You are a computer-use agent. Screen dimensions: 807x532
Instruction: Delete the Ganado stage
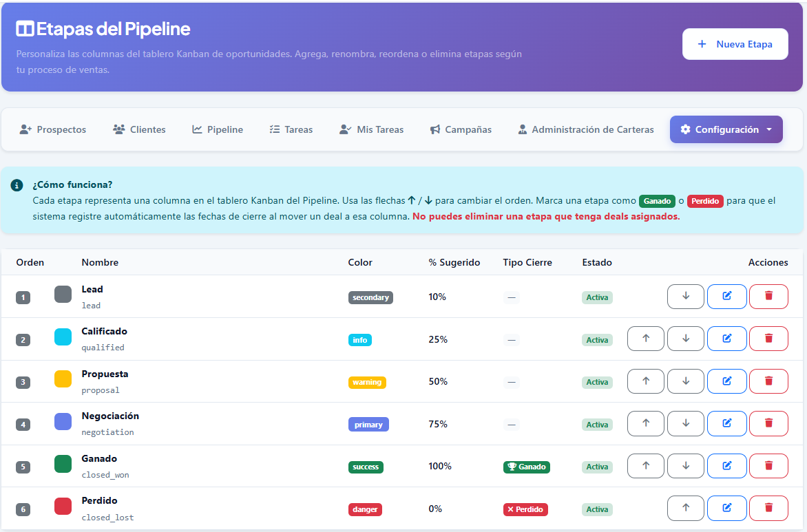click(x=768, y=466)
